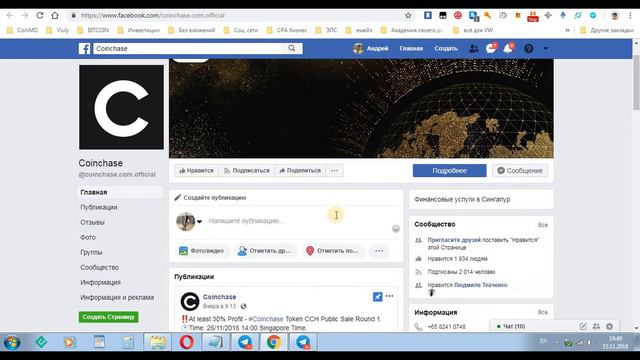The height and width of the screenshot is (360, 640).
Task: Click the Сообщение message button
Action: point(520,171)
